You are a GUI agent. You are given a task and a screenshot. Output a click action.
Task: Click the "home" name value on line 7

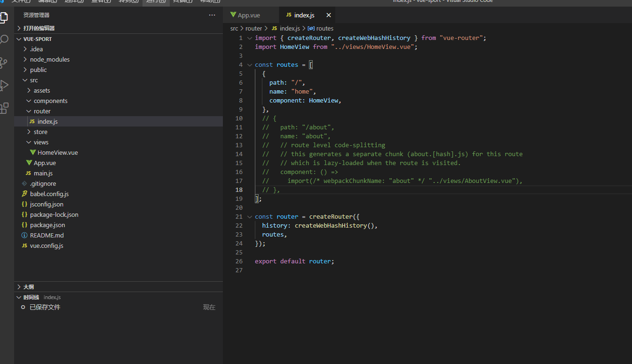click(x=302, y=91)
